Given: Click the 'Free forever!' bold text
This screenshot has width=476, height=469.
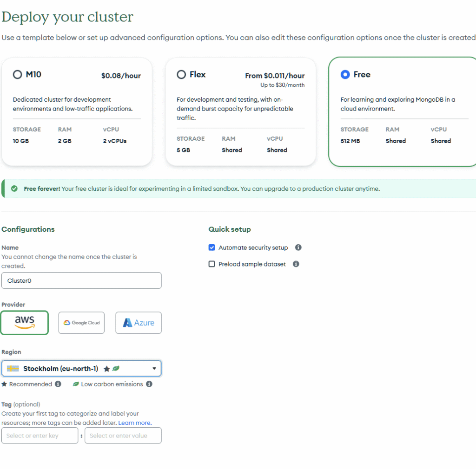Looking at the screenshot, I should 42,189.
